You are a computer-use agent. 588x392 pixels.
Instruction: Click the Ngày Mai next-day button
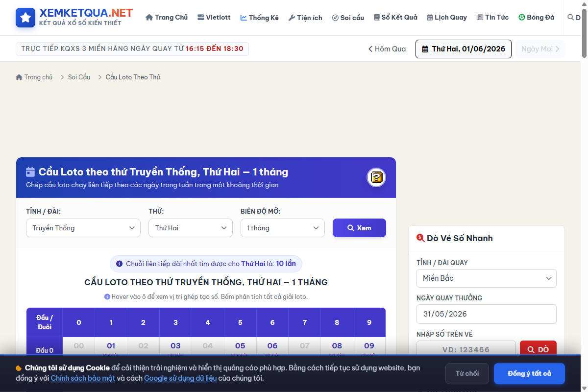(x=540, y=49)
